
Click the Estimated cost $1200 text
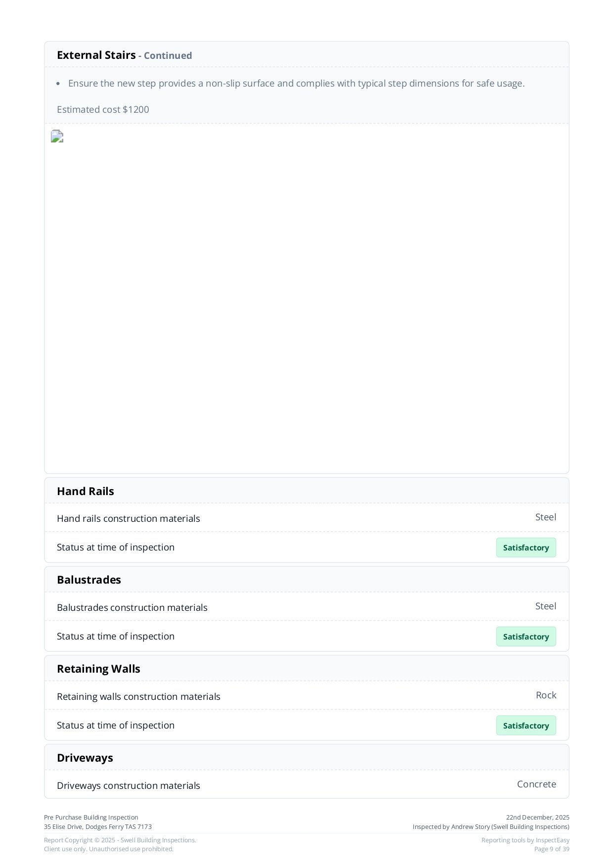(x=103, y=110)
